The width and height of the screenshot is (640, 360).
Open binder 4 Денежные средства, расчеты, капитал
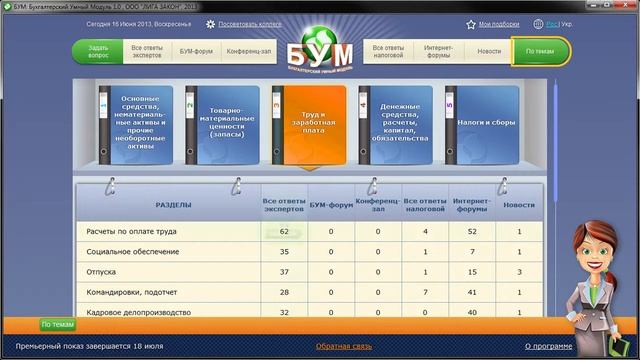point(396,124)
